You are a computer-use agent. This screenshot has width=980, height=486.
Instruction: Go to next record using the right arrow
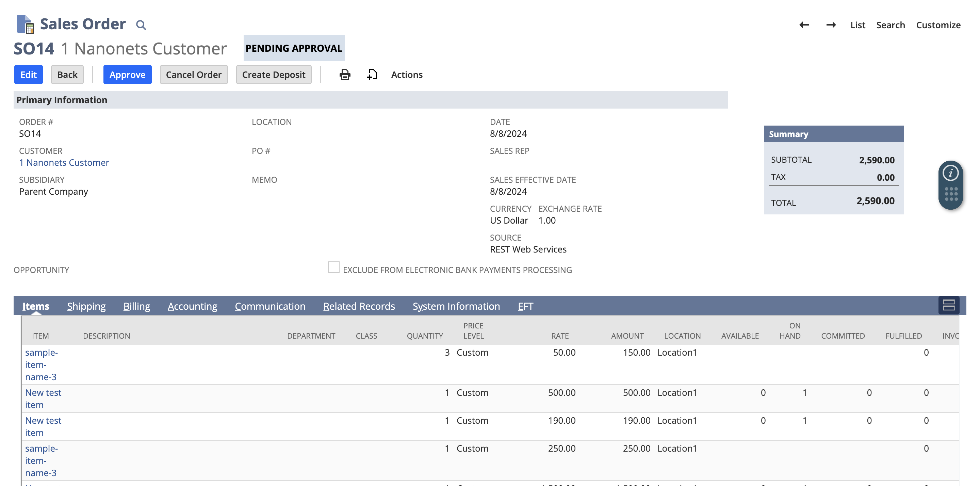click(x=831, y=25)
